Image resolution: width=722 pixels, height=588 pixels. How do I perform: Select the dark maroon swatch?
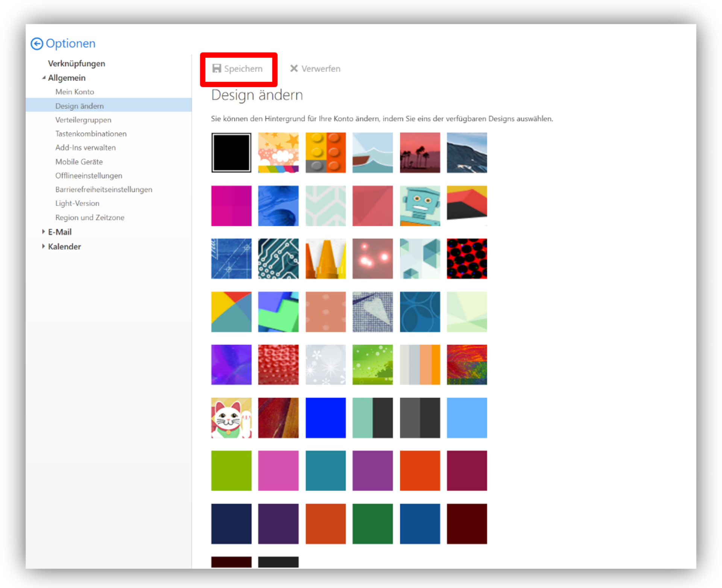point(467,524)
